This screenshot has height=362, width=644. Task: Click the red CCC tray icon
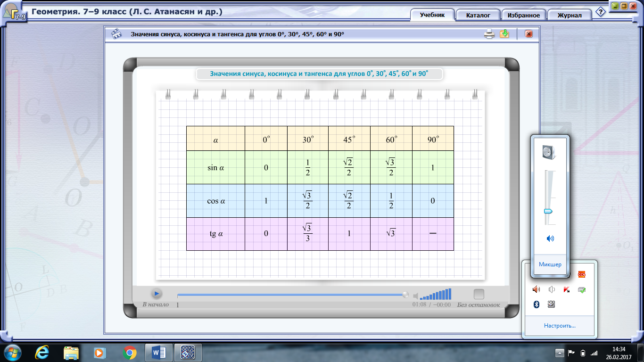[x=582, y=274]
